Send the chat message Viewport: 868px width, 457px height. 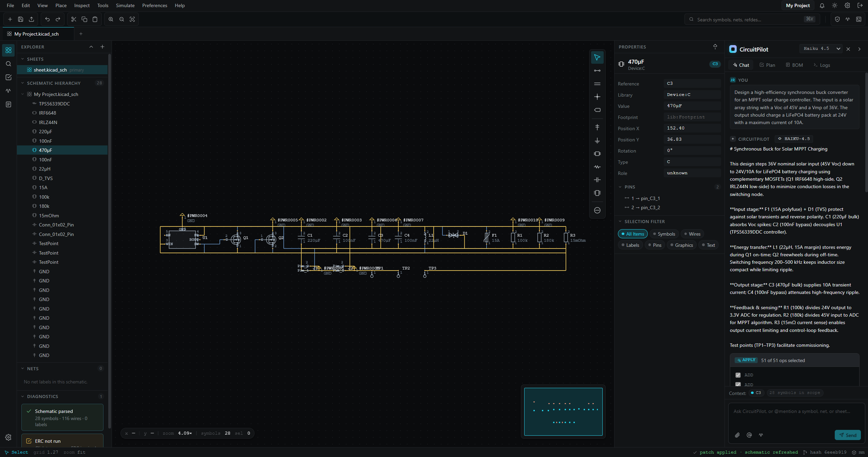click(x=848, y=435)
